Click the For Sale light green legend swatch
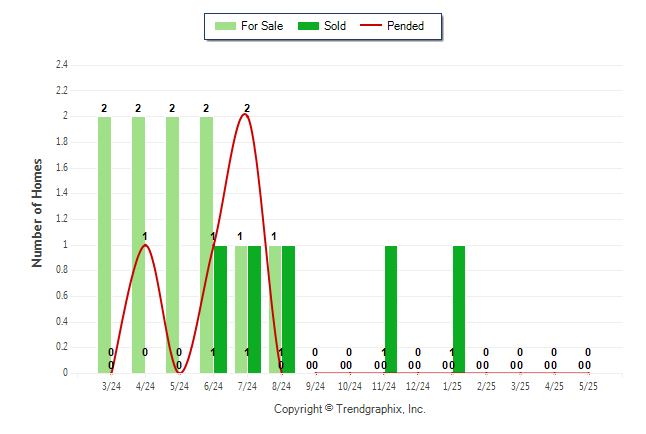The image size is (646, 434). pos(225,26)
